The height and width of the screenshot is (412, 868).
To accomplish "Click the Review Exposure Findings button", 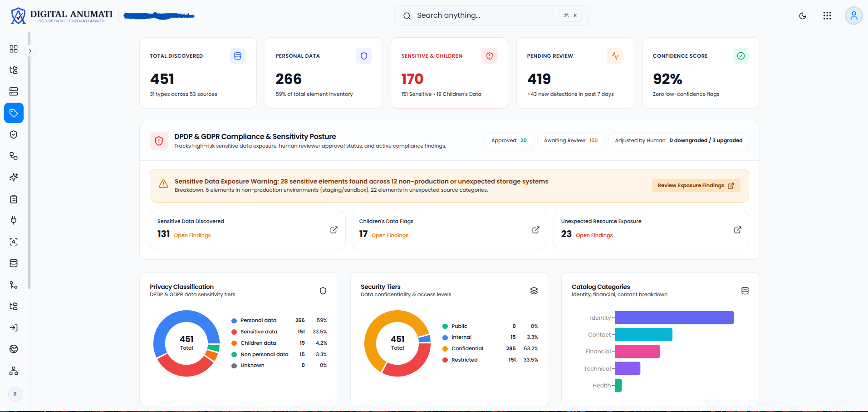I will (x=696, y=185).
